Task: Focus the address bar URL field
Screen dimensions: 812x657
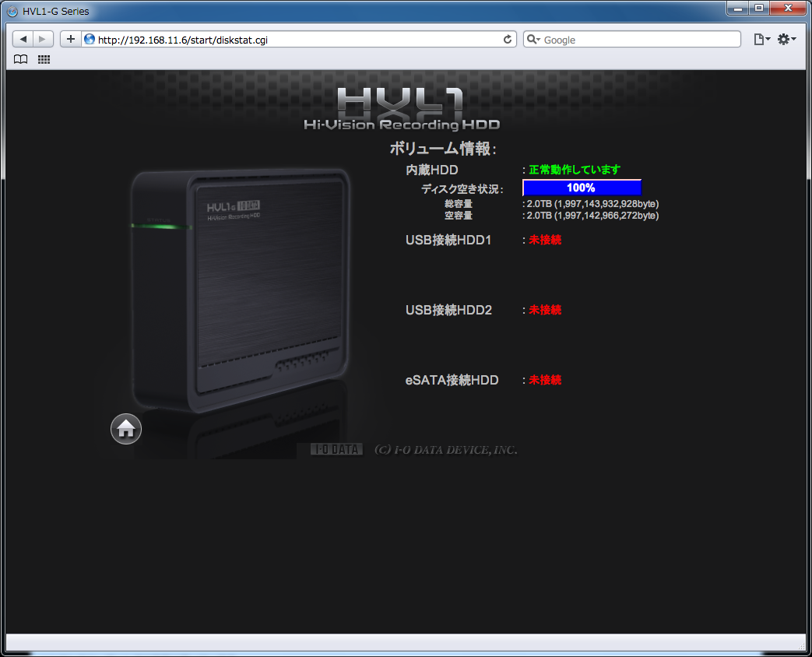Action: (x=299, y=40)
